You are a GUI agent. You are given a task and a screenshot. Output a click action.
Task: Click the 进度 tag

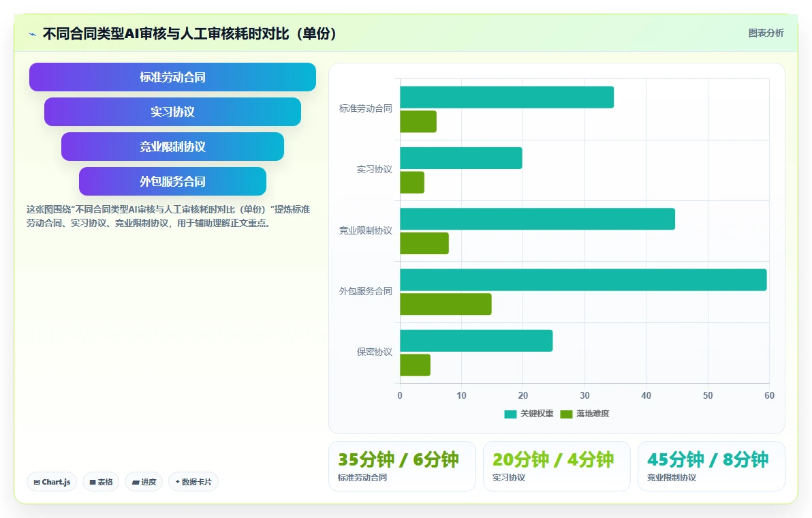tap(144, 482)
